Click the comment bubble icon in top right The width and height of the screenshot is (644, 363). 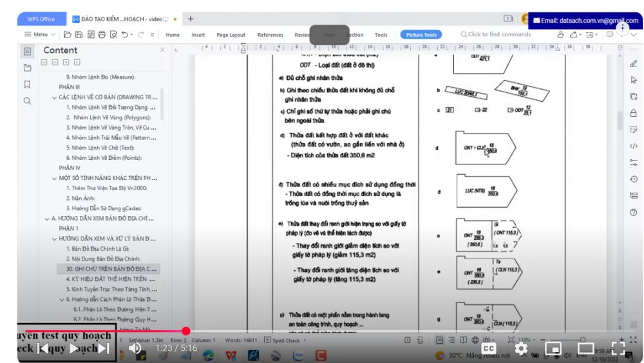(610, 35)
